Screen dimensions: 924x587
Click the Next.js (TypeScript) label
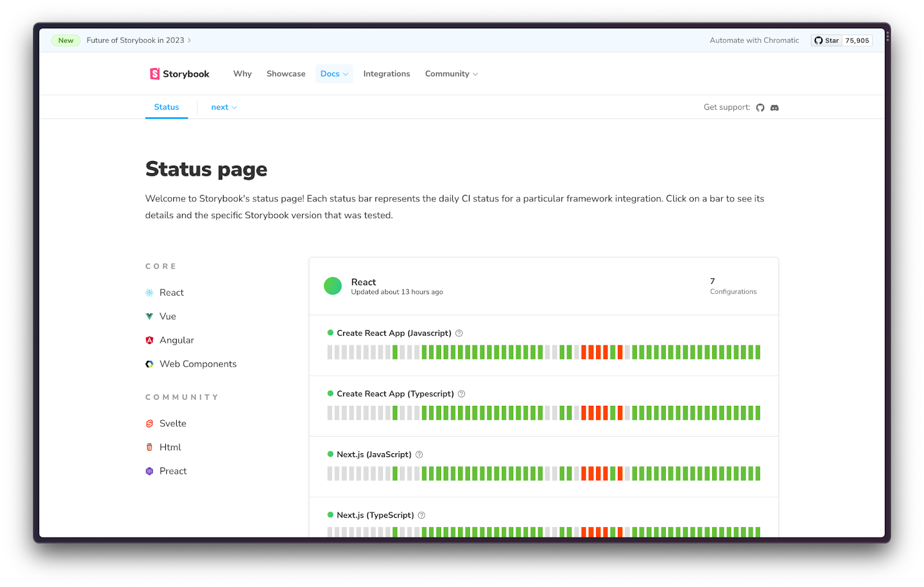[375, 515]
